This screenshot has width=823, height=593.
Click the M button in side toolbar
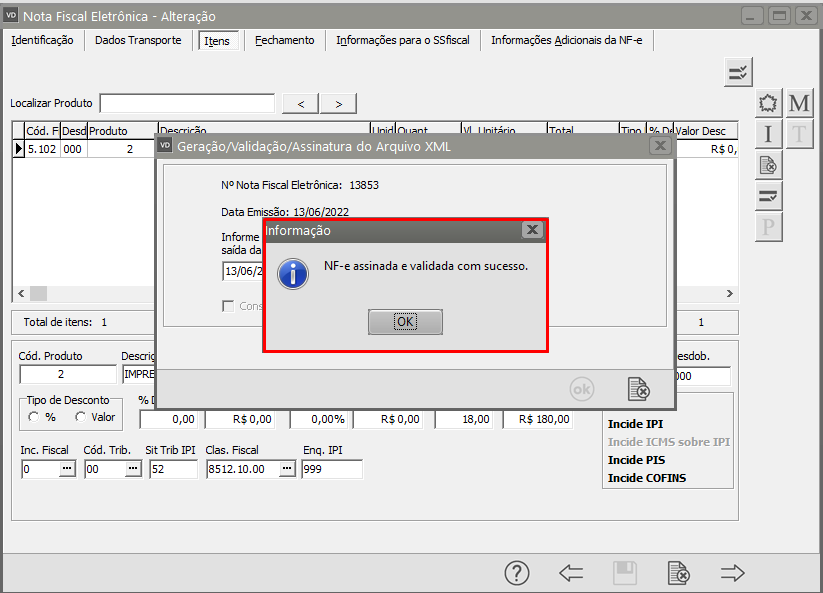click(x=799, y=103)
